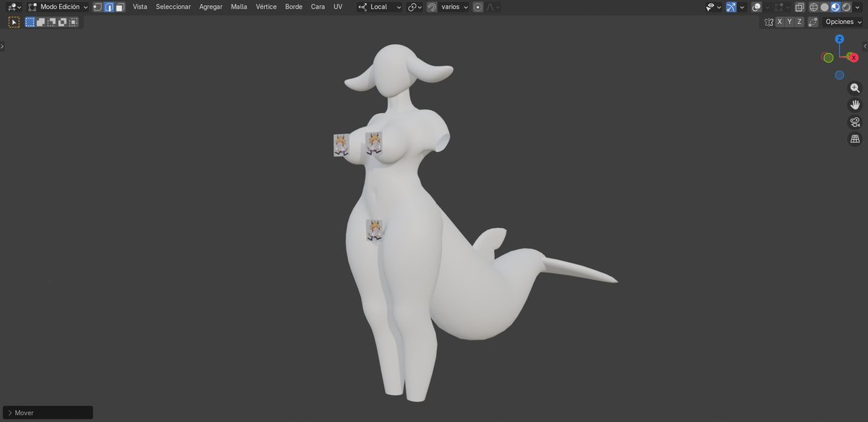Choose the invert selection mode icon
The height and width of the screenshot is (422, 868).
[63, 22]
